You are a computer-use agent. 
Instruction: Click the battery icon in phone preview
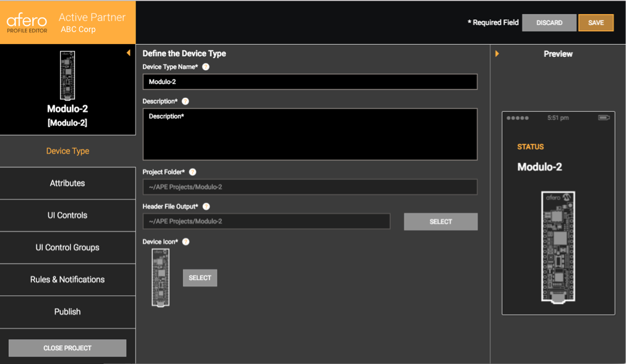[x=604, y=118]
